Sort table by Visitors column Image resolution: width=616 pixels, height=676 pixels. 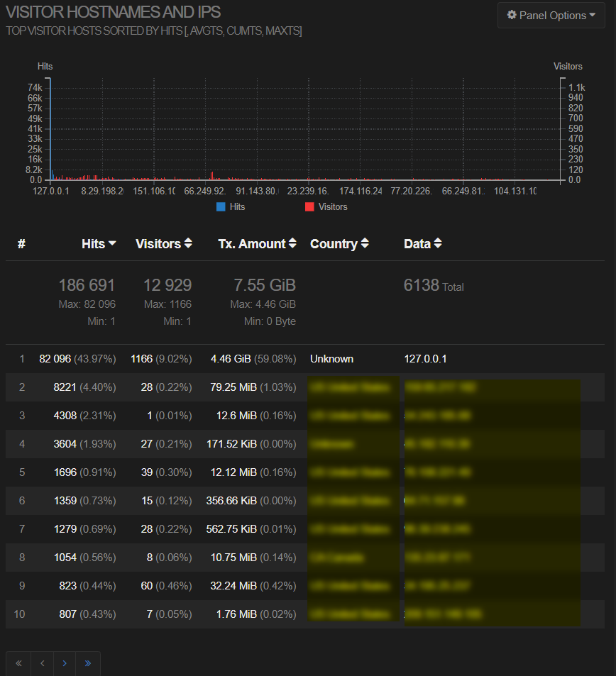[163, 244]
